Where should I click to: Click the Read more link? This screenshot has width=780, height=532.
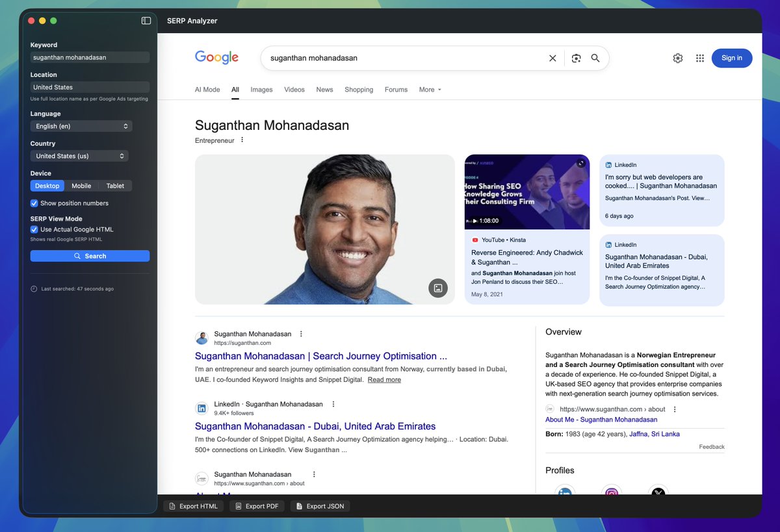pyautogui.click(x=384, y=379)
